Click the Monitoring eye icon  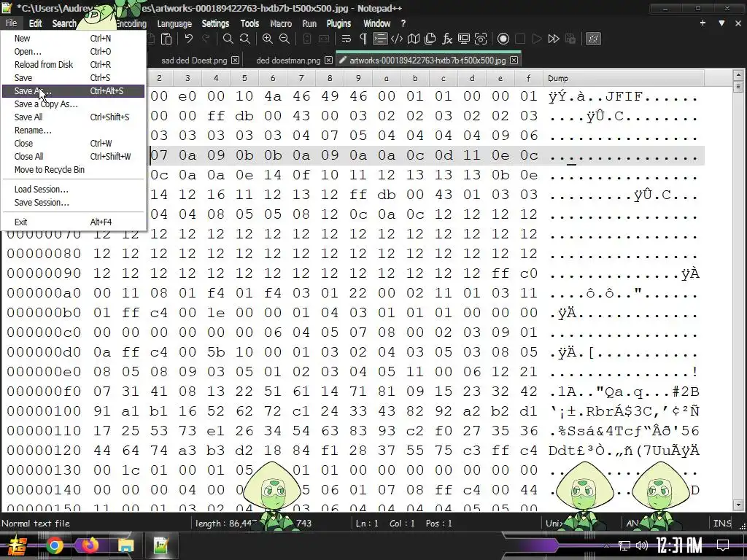[x=481, y=39]
